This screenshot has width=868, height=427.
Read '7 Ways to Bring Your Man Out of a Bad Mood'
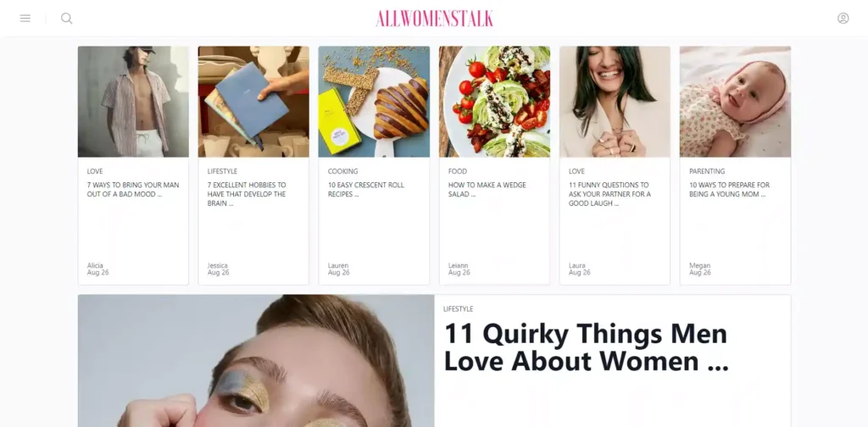[133, 190]
